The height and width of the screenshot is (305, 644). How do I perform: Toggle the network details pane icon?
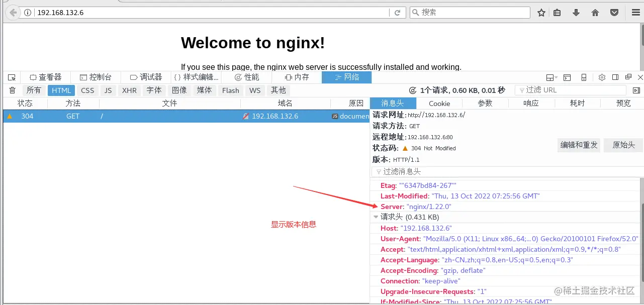click(636, 90)
